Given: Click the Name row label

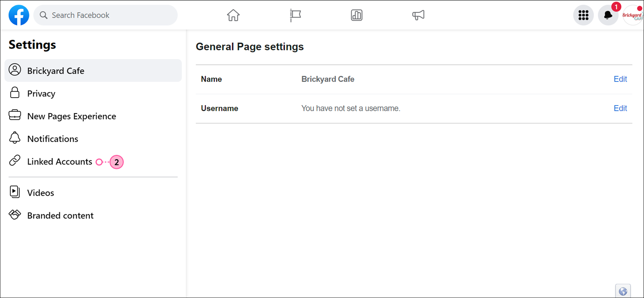Looking at the screenshot, I should pyautogui.click(x=211, y=79).
